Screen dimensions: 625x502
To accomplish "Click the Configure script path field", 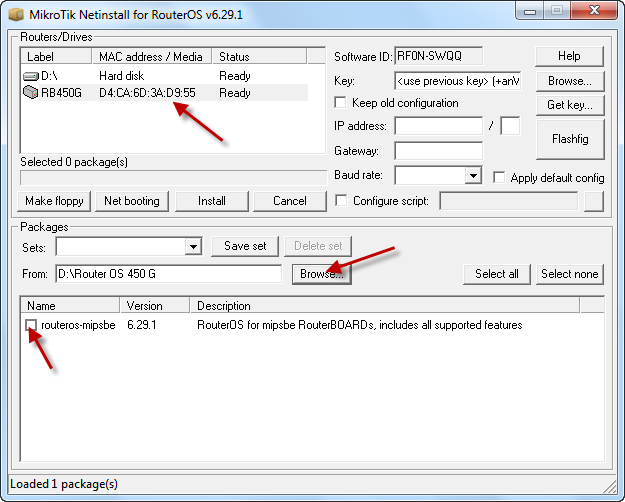I will [509, 201].
